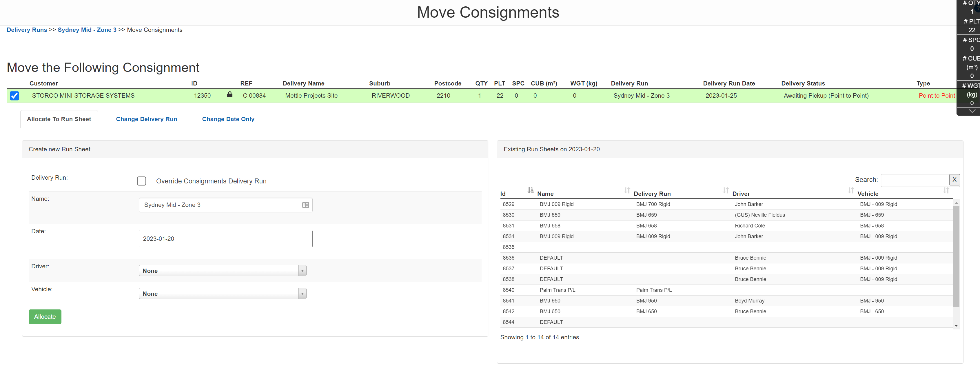Sort by Delivery Run column icon
Screen dimensions: 980x390
pyautogui.click(x=726, y=190)
